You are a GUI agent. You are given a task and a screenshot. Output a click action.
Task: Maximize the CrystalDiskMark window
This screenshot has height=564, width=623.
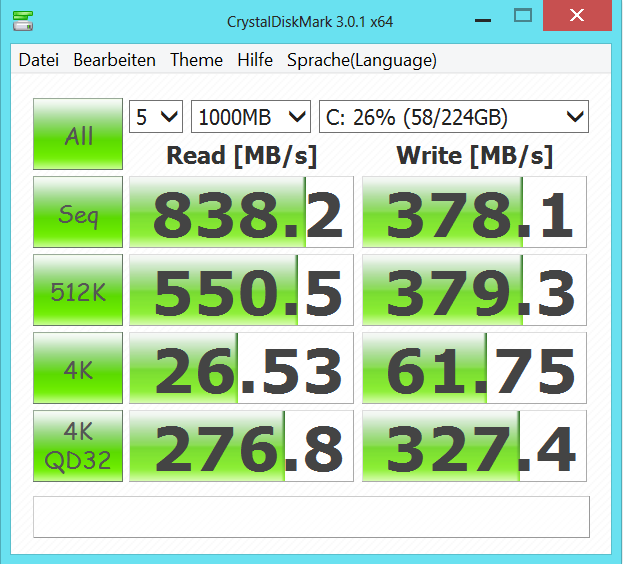[x=522, y=16]
